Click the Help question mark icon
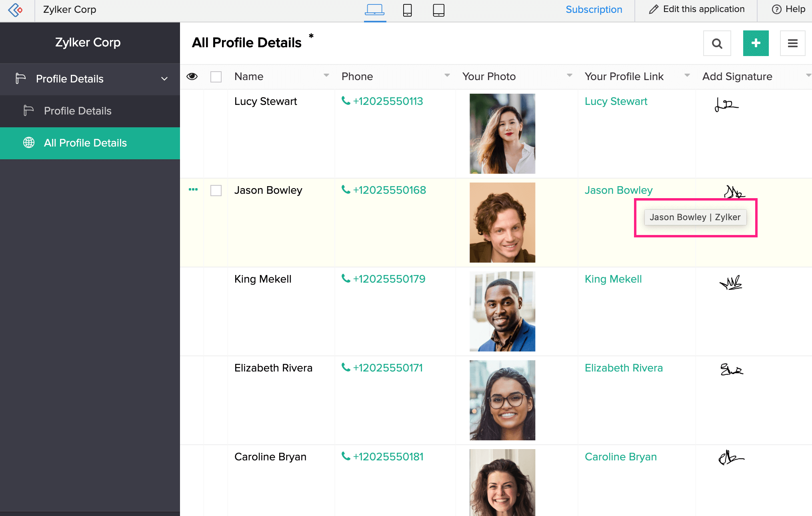This screenshot has height=516, width=812. [x=776, y=9]
